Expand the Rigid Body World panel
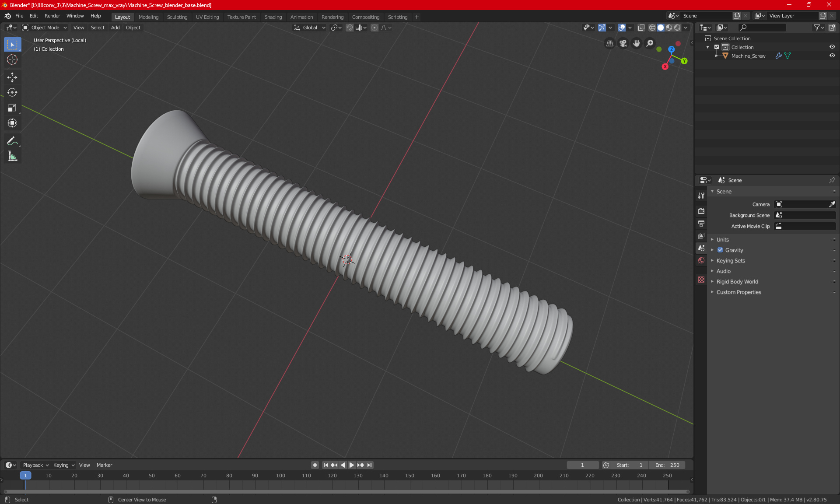This screenshot has width=840, height=504. [737, 282]
